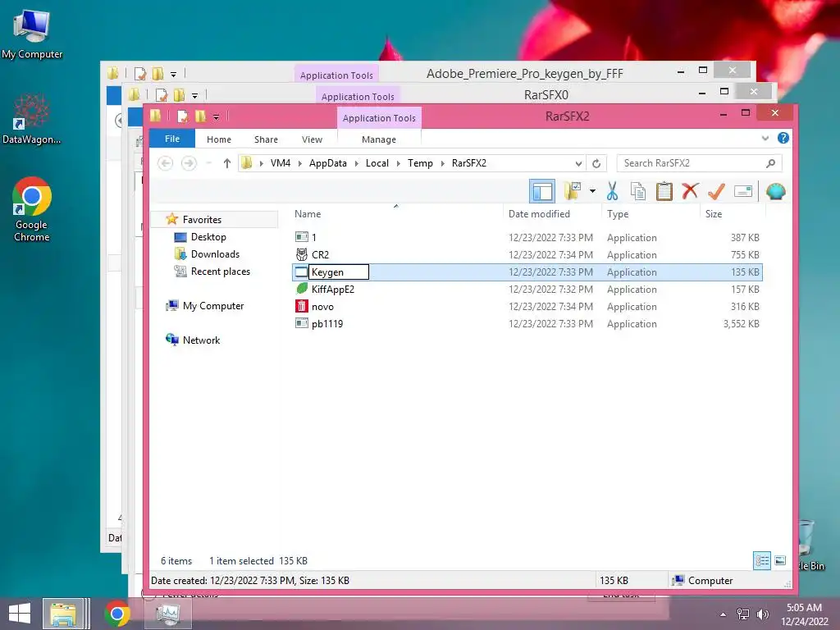Open the Manage ribbon tab
Viewport: 840px width, 630px height.
coord(379,139)
